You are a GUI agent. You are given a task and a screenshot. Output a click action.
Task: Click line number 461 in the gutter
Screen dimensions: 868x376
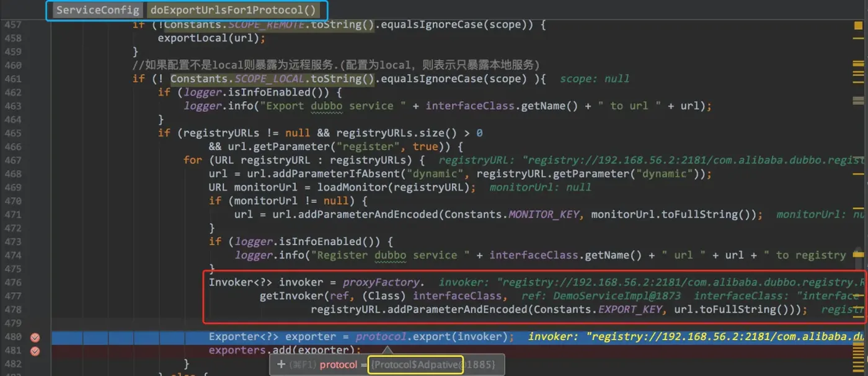[x=13, y=79]
